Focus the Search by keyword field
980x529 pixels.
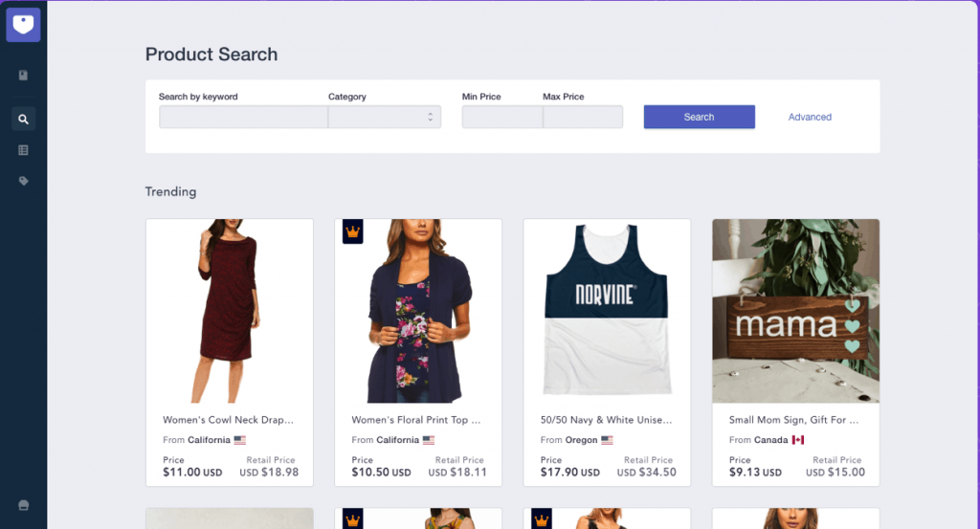point(243,117)
